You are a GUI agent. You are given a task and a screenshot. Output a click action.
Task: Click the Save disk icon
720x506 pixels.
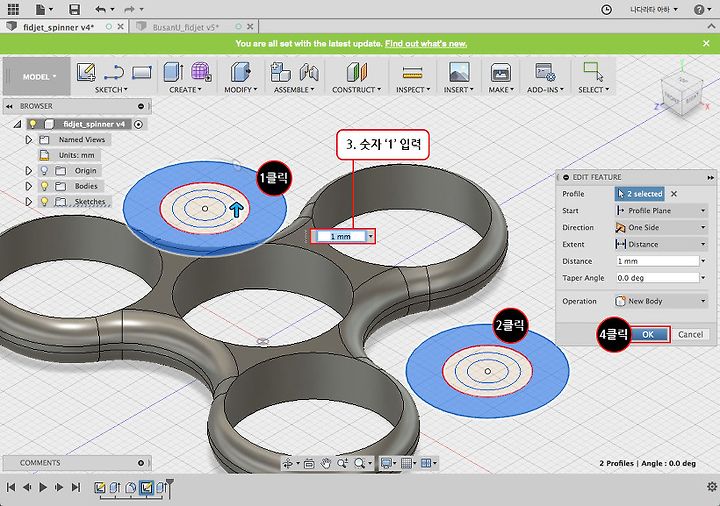pyautogui.click(x=74, y=9)
